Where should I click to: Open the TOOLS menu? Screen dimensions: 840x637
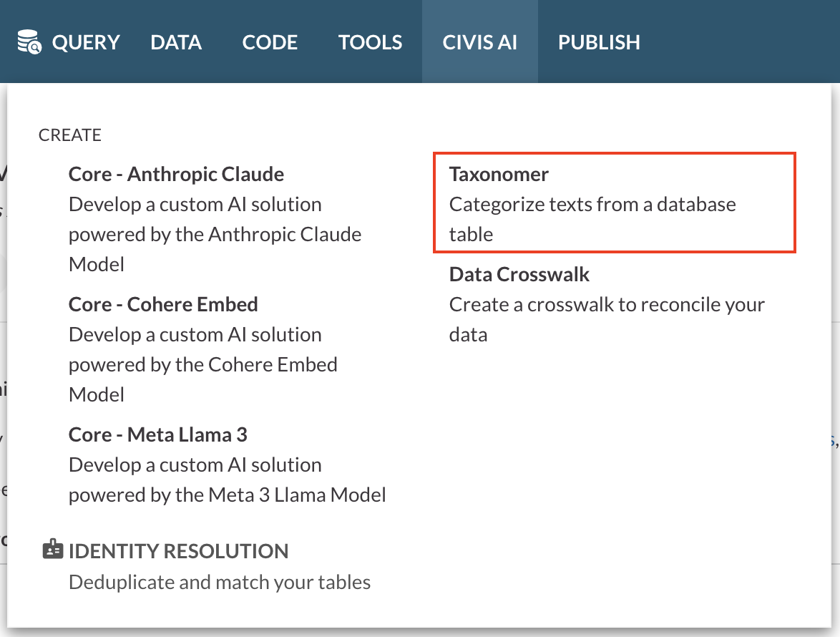[x=370, y=42]
